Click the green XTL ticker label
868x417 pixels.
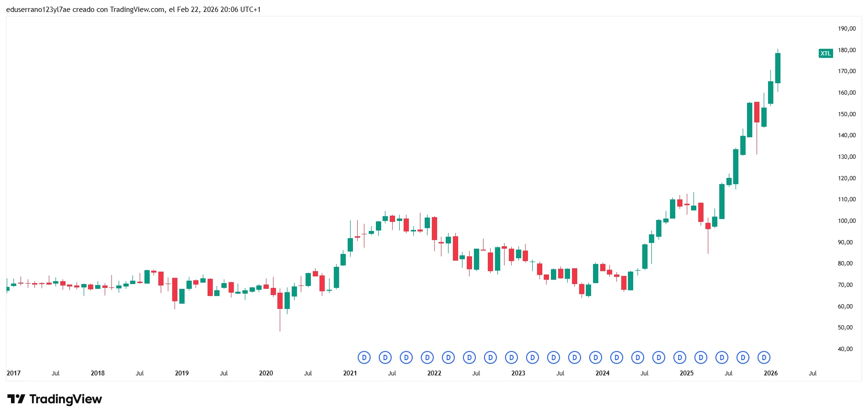pyautogui.click(x=825, y=53)
